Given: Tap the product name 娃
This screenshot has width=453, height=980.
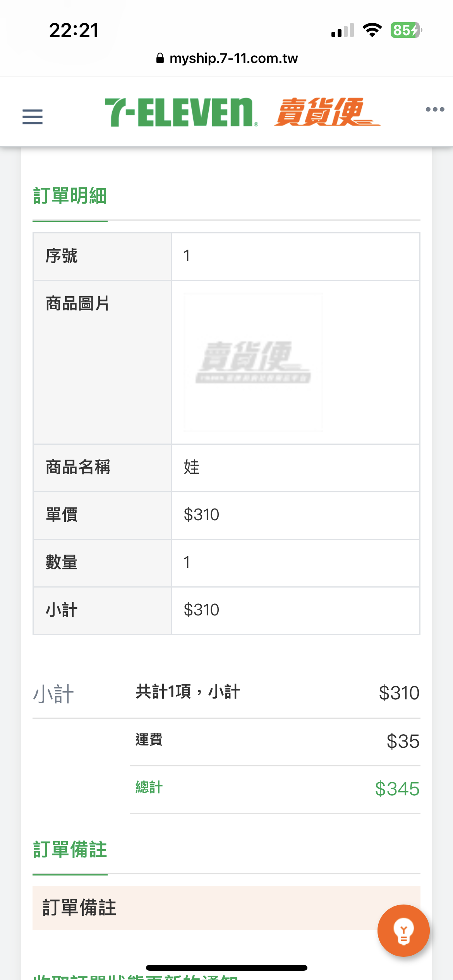Looking at the screenshot, I should pyautogui.click(x=192, y=467).
